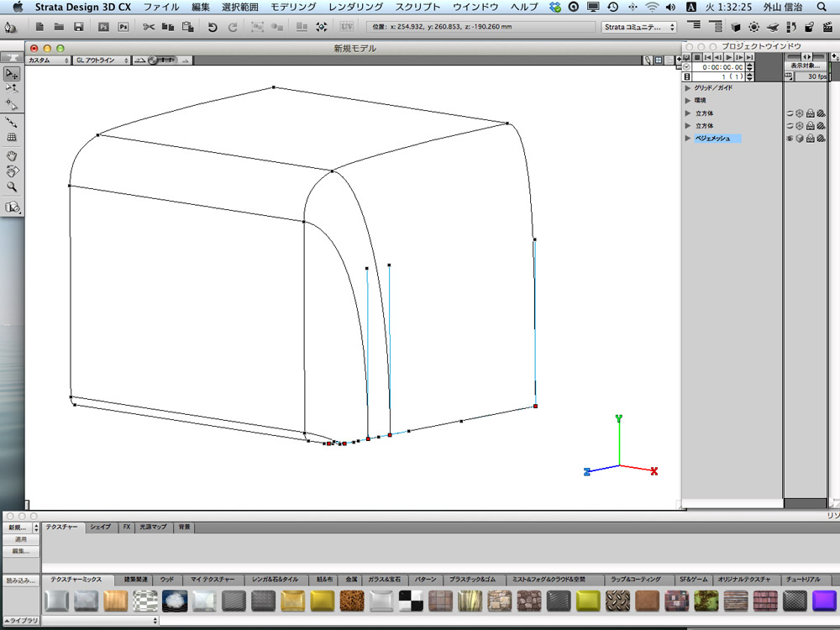Open the GL アウトライン display mode dropdown
Image resolution: width=840 pixels, height=630 pixels.
click(102, 60)
